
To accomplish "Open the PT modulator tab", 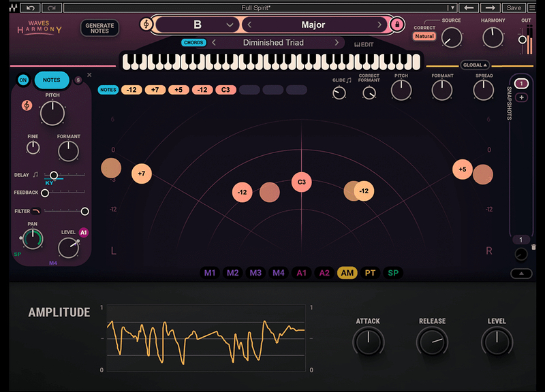I will tap(370, 273).
